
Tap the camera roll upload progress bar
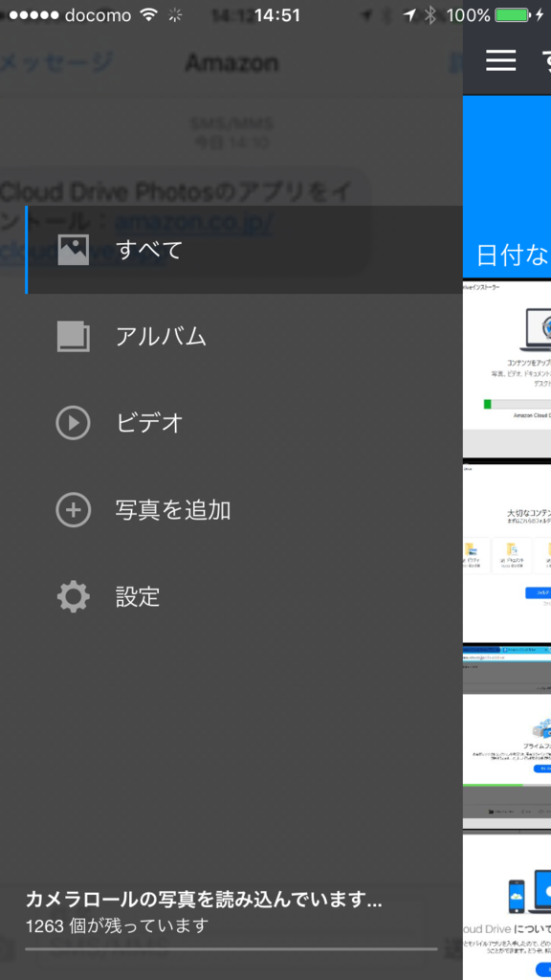(231, 948)
